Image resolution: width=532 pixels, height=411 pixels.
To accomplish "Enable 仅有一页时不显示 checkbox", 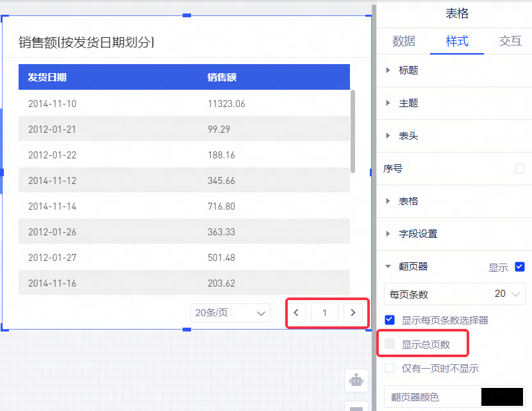I will click(390, 368).
